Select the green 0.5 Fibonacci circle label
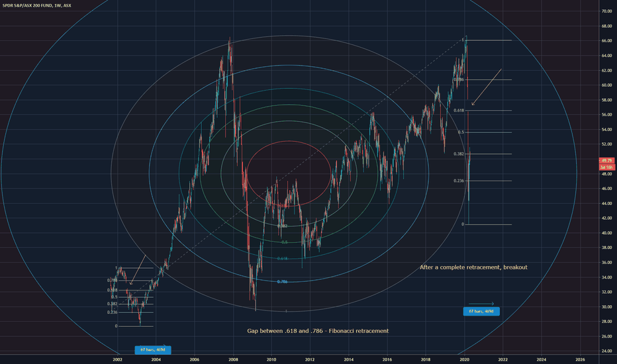The height and width of the screenshot is (364, 617). tap(285, 242)
